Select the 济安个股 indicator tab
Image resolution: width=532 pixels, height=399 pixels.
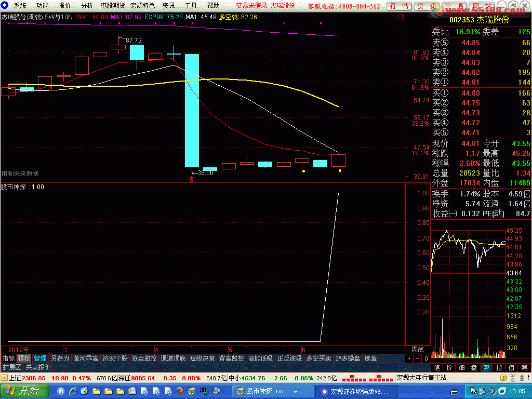[115, 358]
